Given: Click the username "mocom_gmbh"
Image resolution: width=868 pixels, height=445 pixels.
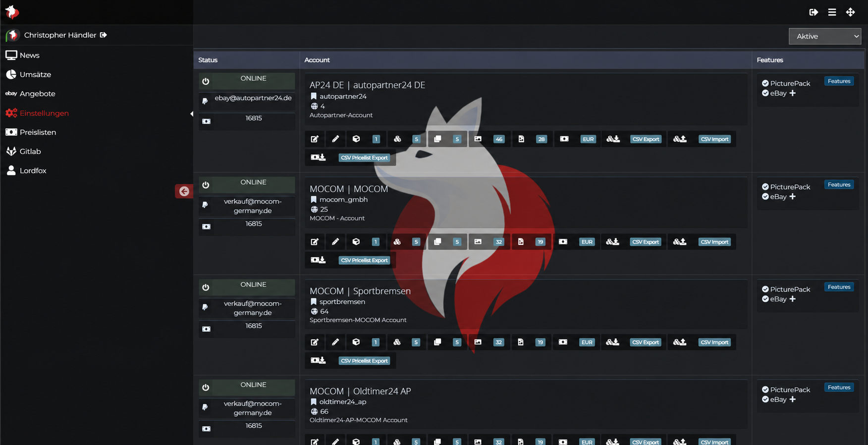Looking at the screenshot, I should point(343,200).
